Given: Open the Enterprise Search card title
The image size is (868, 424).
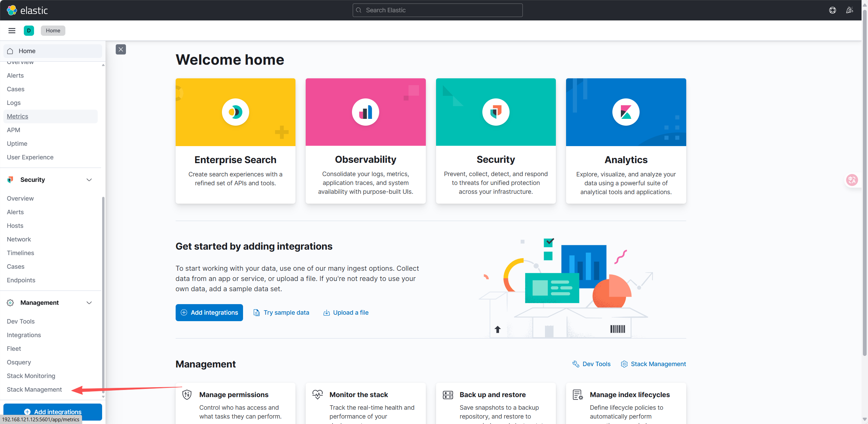Looking at the screenshot, I should tap(236, 160).
